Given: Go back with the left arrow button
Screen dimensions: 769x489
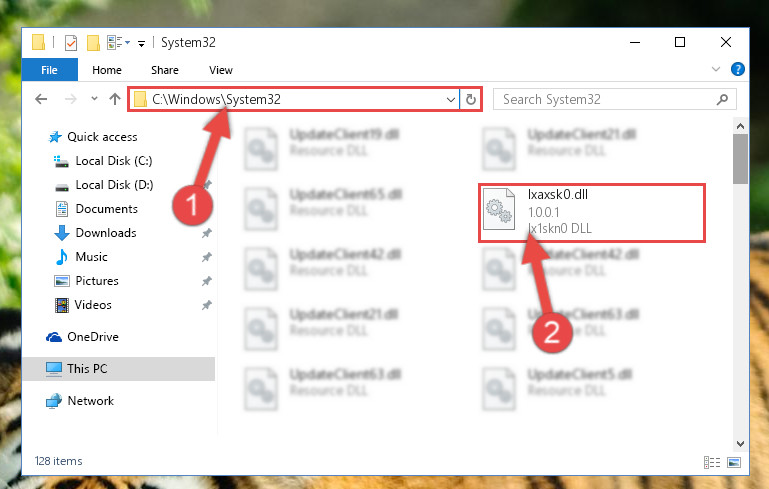Looking at the screenshot, I should (x=41, y=99).
